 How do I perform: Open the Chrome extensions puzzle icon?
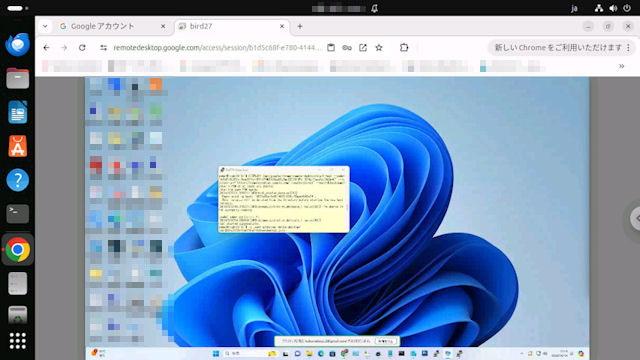pos(404,48)
